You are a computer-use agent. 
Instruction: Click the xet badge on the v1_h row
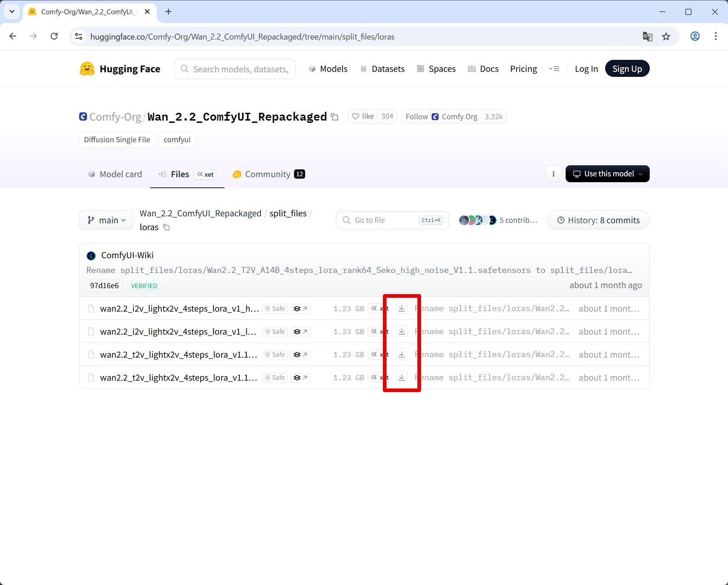click(x=380, y=308)
